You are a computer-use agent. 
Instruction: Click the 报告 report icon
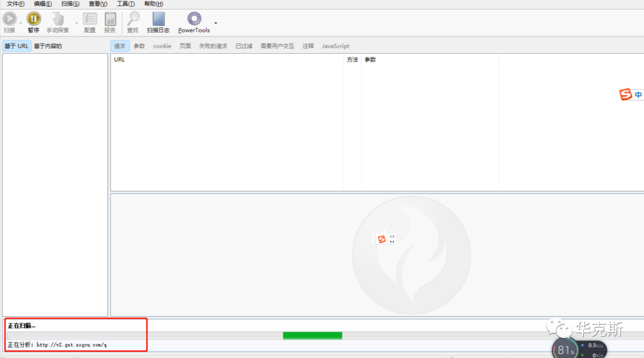[110, 19]
